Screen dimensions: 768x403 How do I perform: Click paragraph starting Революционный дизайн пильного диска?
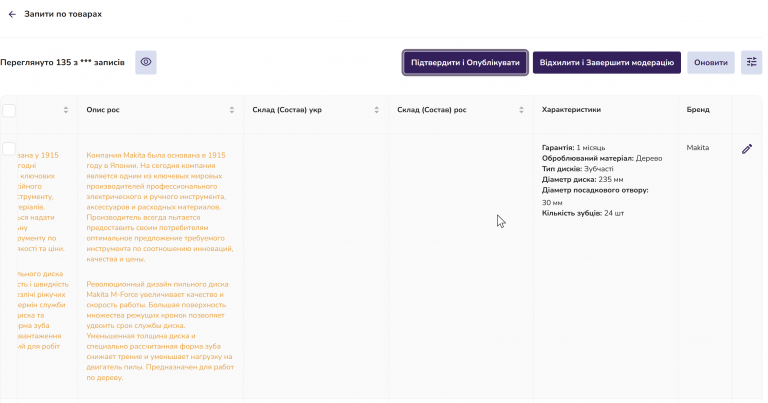pyautogui.click(x=160, y=331)
